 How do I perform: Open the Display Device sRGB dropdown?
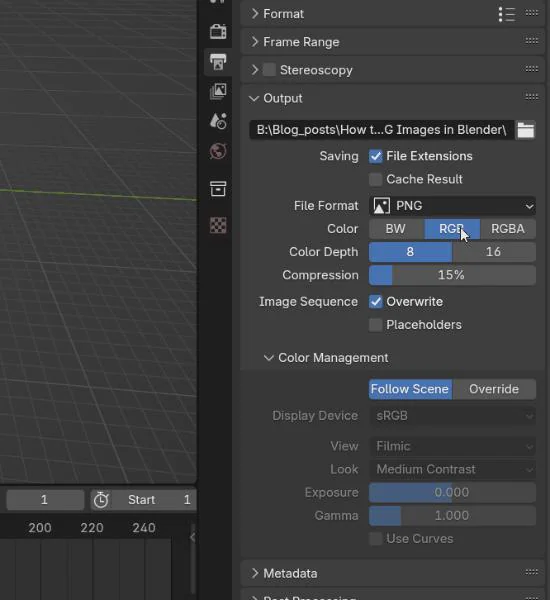452,416
